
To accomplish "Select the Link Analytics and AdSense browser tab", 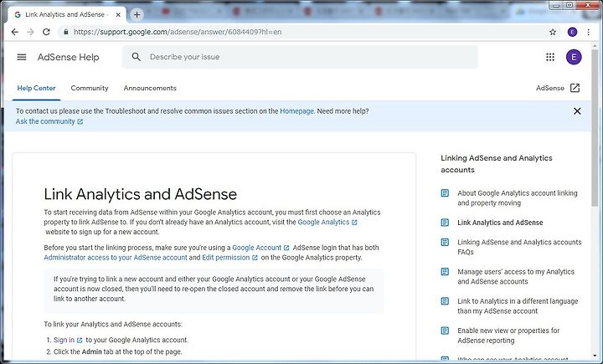I will coord(67,14).
